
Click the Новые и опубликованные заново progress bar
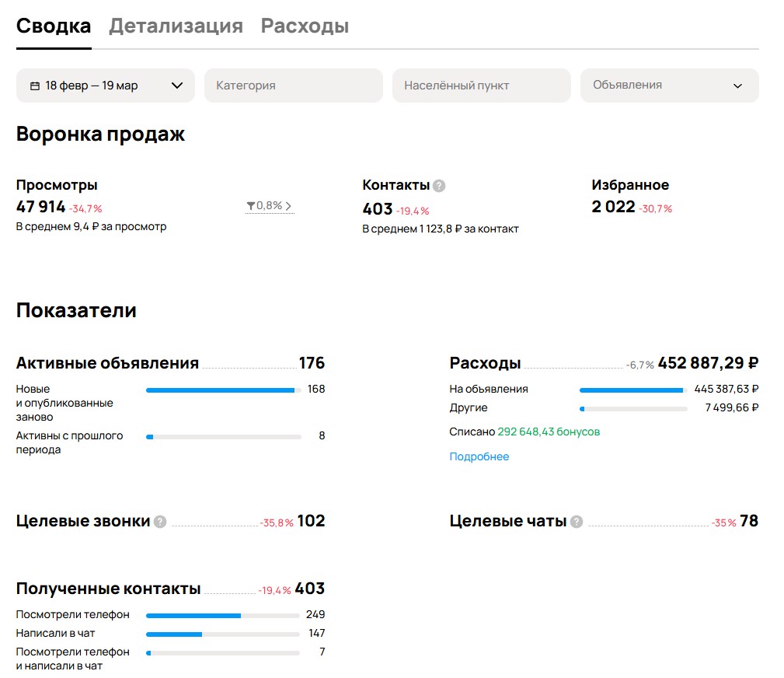(224, 390)
